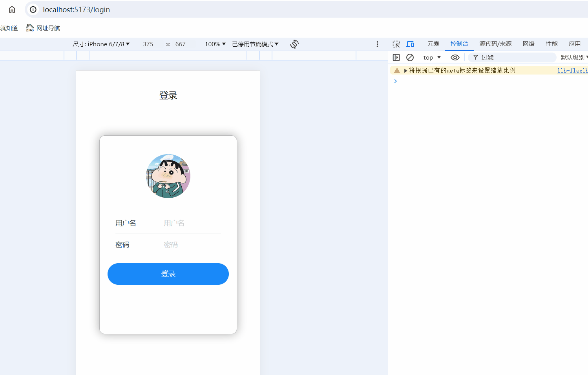Screen dimensions: 588x375
Task: Click the blue 登录 button
Action: (x=168, y=274)
